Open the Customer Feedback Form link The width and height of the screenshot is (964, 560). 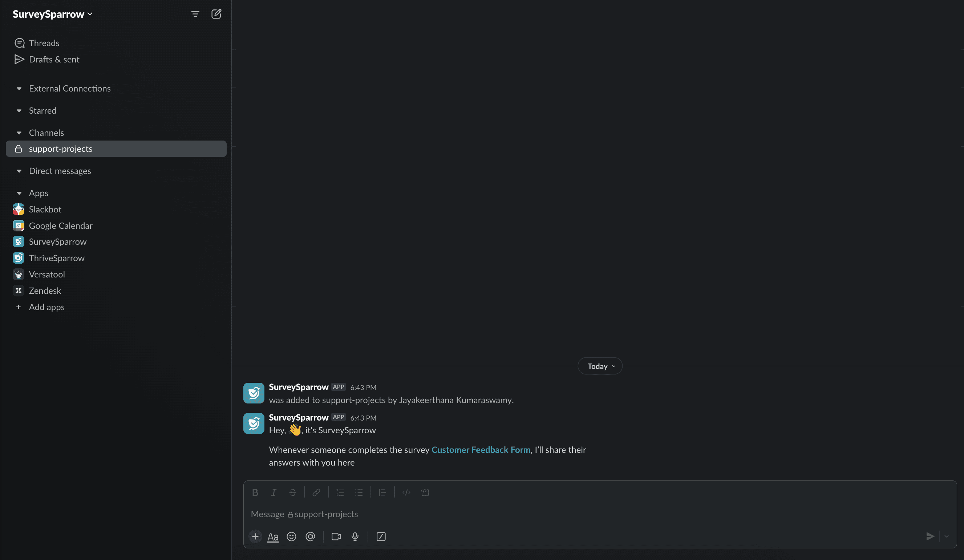481,450
